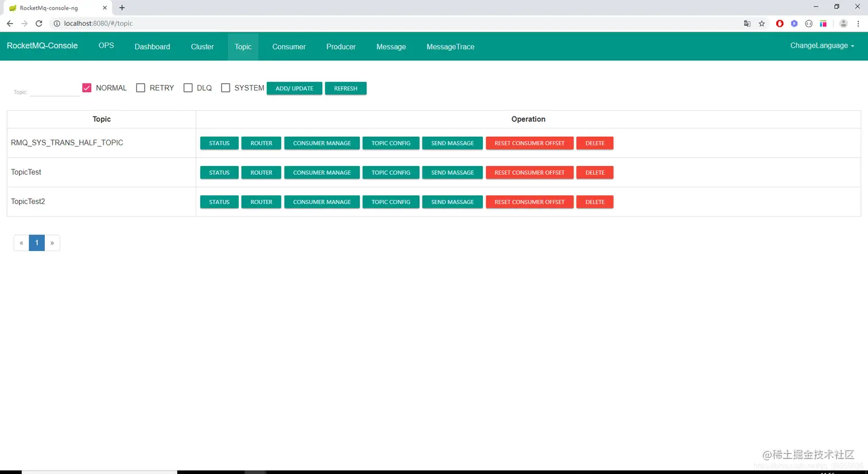Delete the RMQ_SYS_TRANS_HALF_TOPIC topic
The image size is (868, 474).
pos(595,143)
